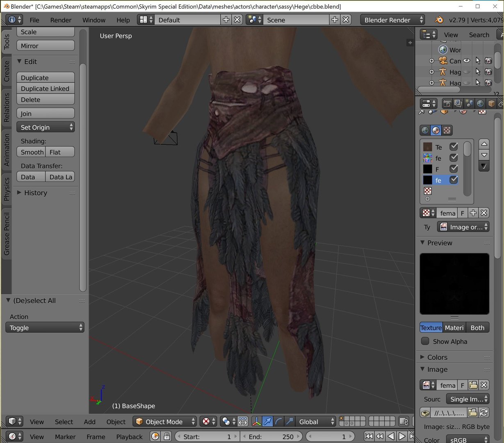Open the Global orientation dropdown
Image resolution: width=504 pixels, height=443 pixels.
click(315, 421)
